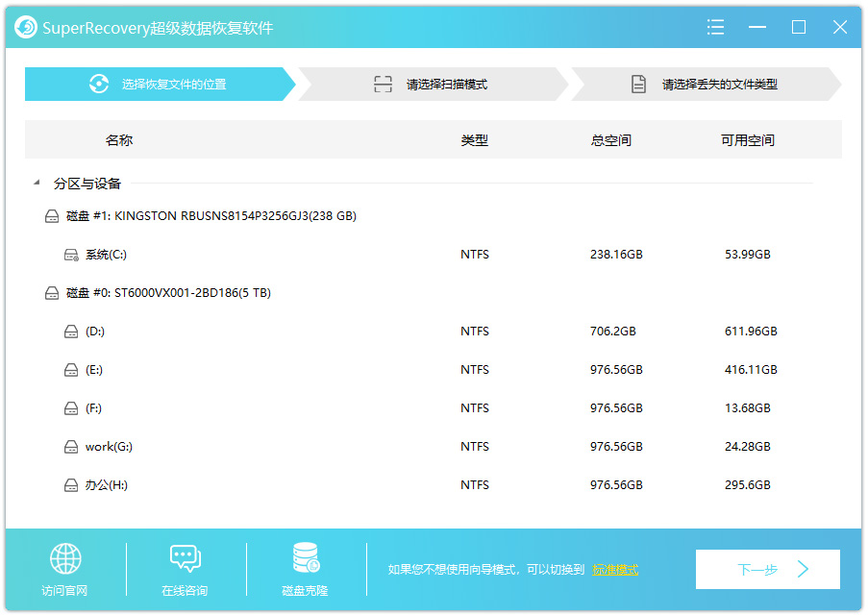Expand 磁盘 #1 KINGSTON disk entry
This screenshot has height=615, width=868.
51,215
